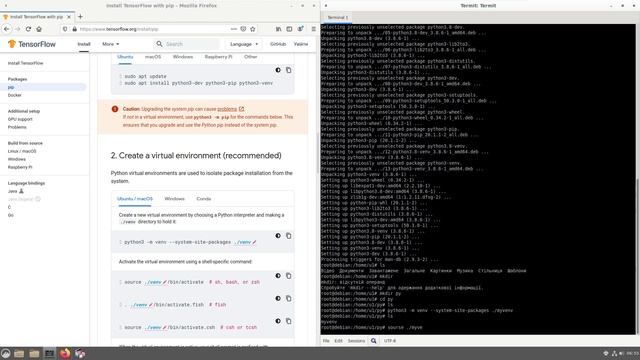640x360 pixels.
Task: Open the taskbar start menu
Action: (x=5, y=353)
